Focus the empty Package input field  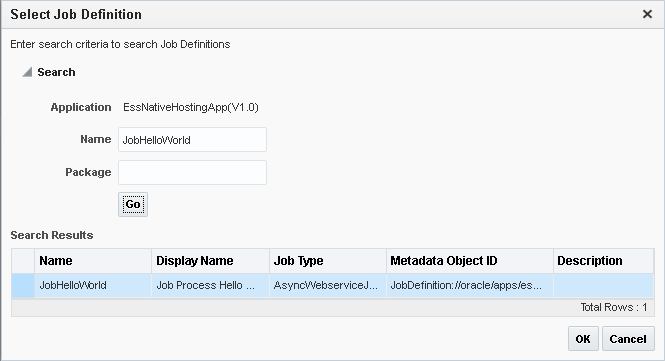point(193,172)
